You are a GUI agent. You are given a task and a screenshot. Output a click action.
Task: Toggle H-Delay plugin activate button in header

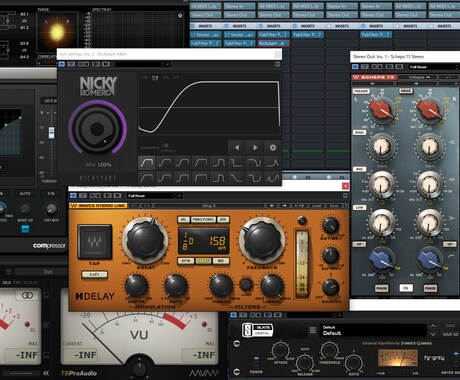pos(73,196)
